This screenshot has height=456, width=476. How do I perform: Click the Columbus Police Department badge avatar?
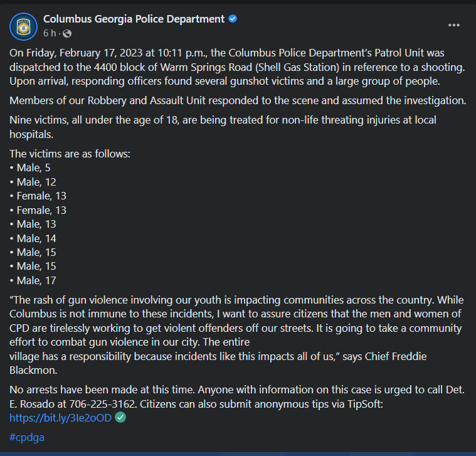click(x=23, y=27)
